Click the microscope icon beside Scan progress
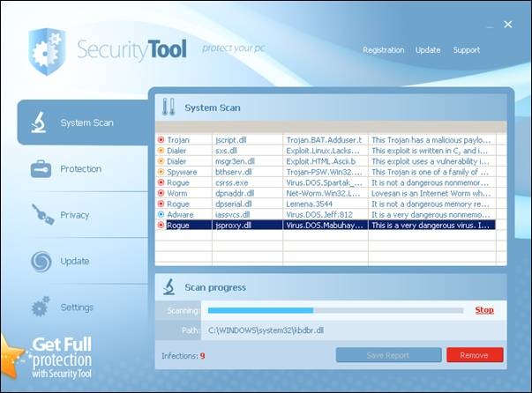This screenshot has height=393, width=532. 169,287
